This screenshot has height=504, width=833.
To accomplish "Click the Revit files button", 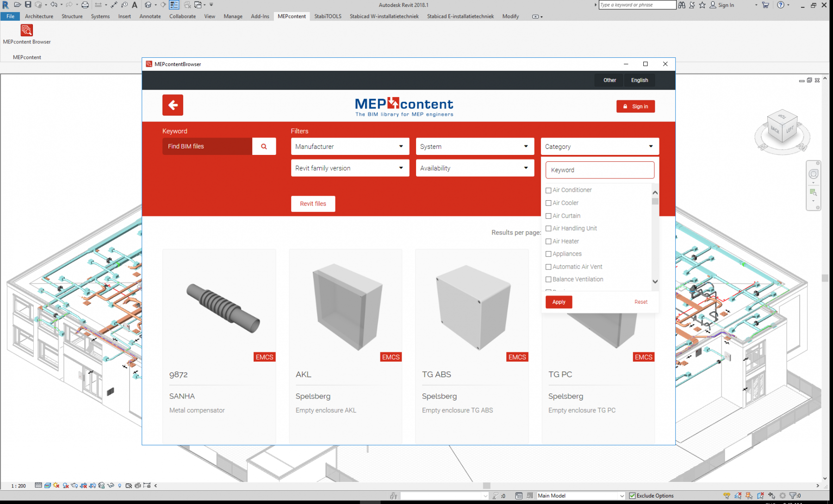I will (313, 203).
